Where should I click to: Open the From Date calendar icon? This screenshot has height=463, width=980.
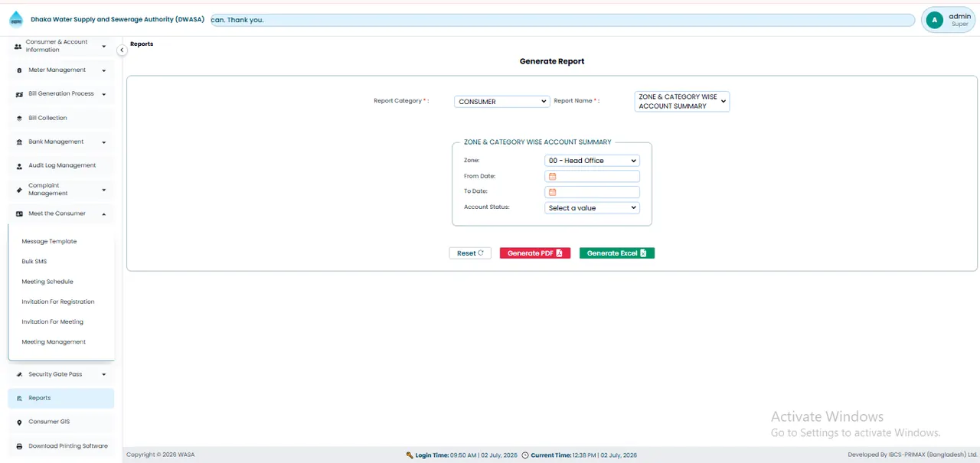pyautogui.click(x=552, y=176)
